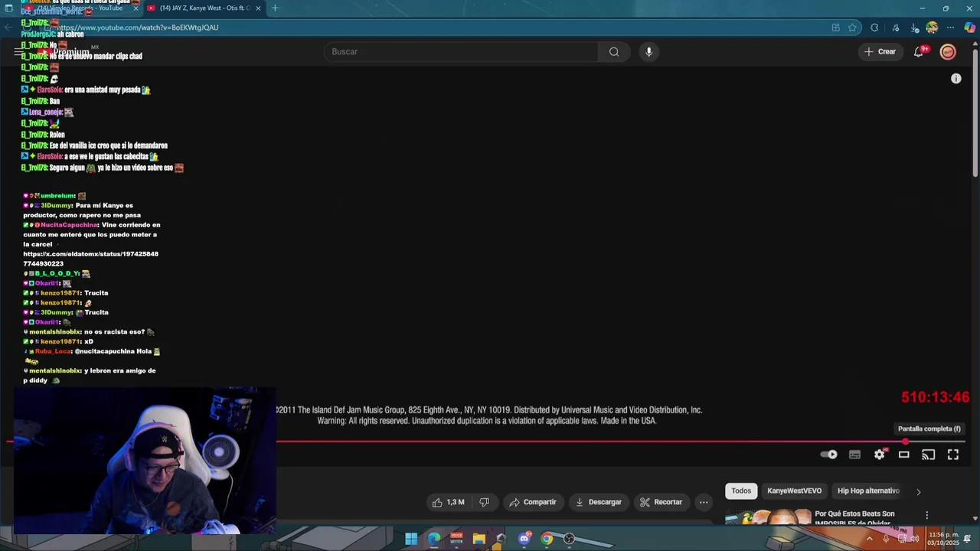The width and height of the screenshot is (980, 551).
Task: Open File Explorer from the taskbar
Action: click(x=479, y=539)
